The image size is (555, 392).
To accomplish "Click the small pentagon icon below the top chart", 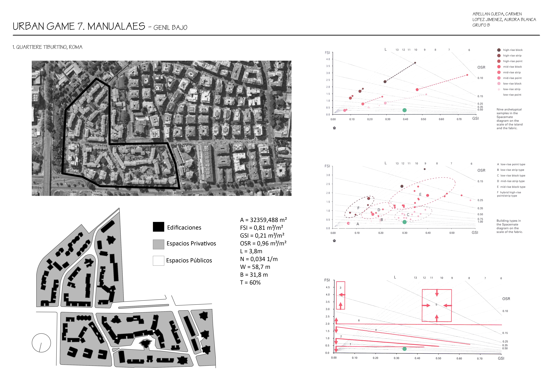I will (334, 128).
